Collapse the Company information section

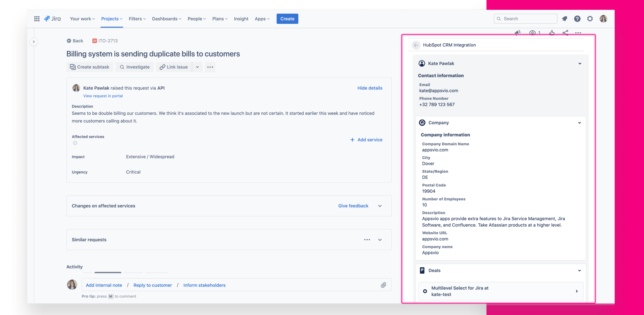(x=580, y=122)
